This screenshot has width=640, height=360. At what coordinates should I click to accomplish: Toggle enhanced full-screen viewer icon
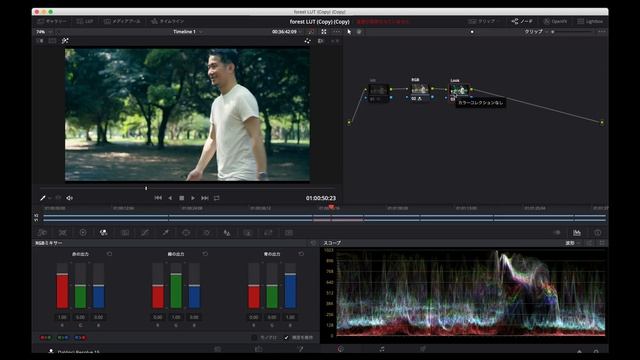point(324,31)
